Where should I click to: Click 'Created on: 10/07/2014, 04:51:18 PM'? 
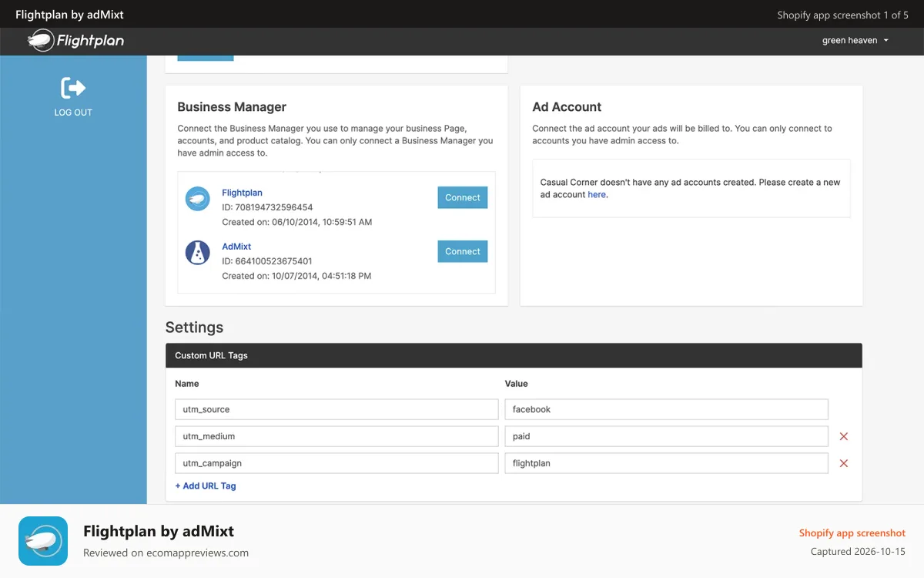[296, 276]
